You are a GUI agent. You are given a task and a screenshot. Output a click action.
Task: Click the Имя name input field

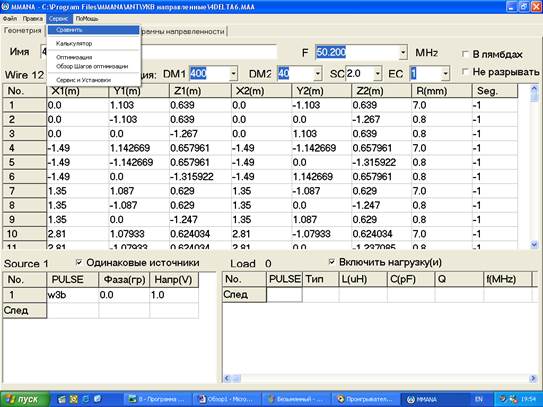(x=209, y=52)
